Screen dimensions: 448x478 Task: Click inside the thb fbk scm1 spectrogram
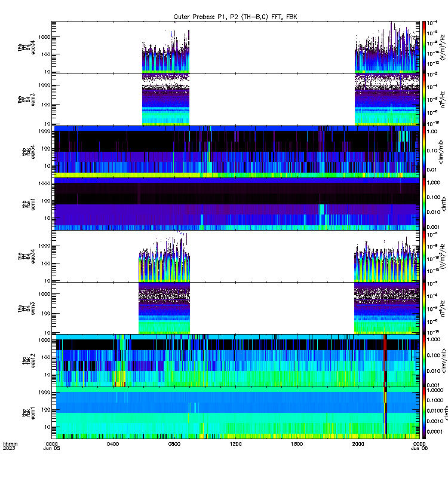[x=237, y=204]
